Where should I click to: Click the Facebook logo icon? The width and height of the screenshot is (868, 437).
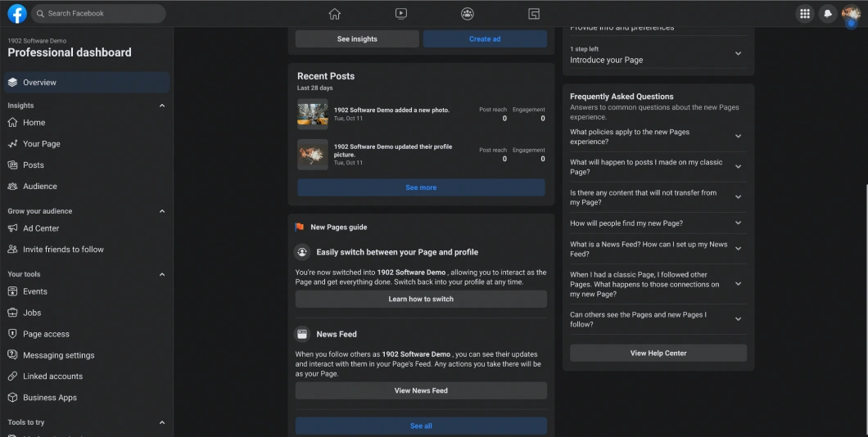tap(17, 13)
